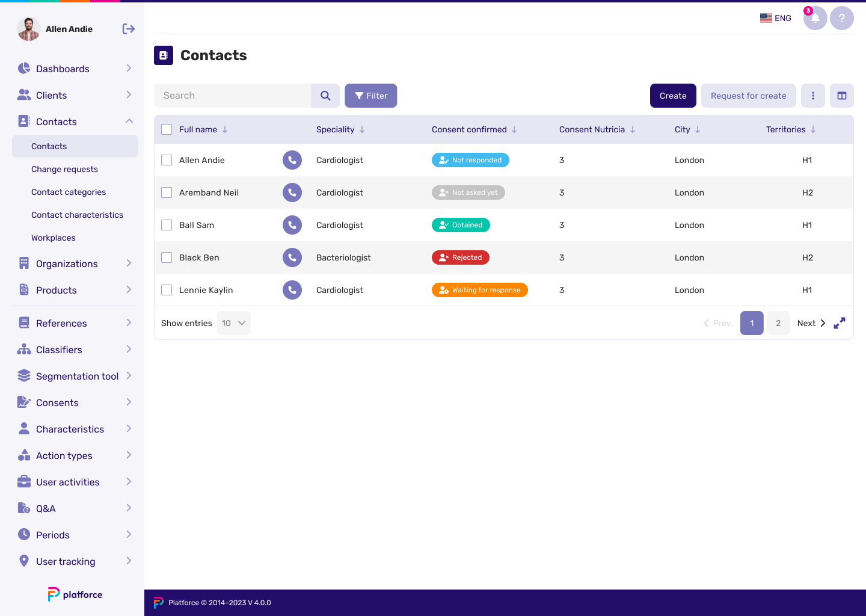Image resolution: width=866 pixels, height=616 pixels.
Task: Collapse the Contacts menu chevron
Action: coord(129,121)
